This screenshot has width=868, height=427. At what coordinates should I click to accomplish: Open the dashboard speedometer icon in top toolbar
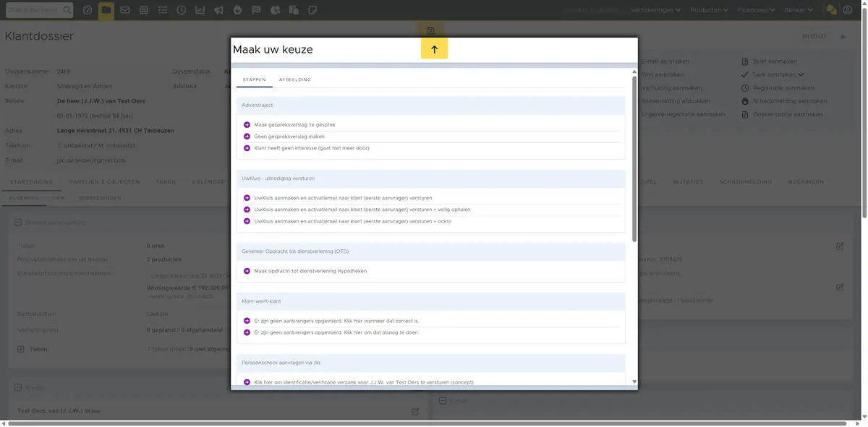tap(88, 10)
